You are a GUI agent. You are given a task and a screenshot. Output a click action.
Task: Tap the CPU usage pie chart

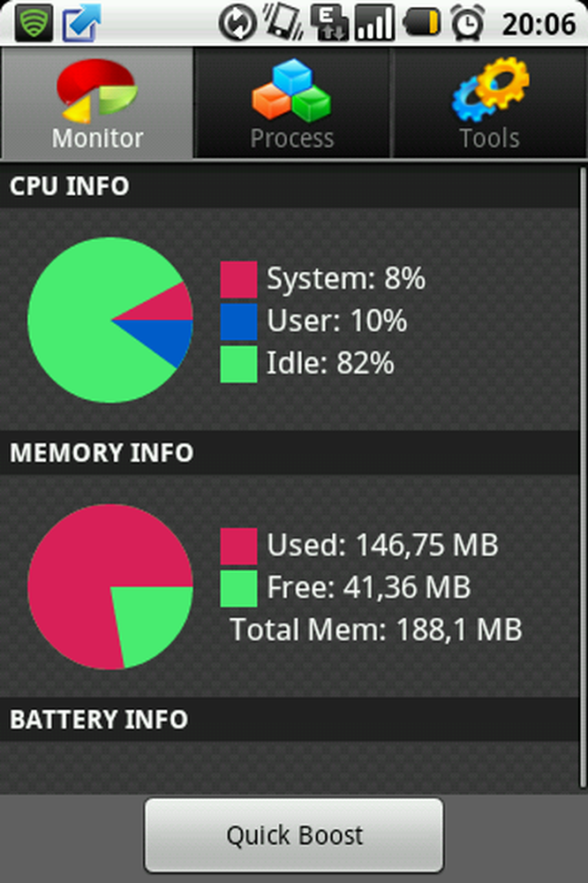click(110, 320)
